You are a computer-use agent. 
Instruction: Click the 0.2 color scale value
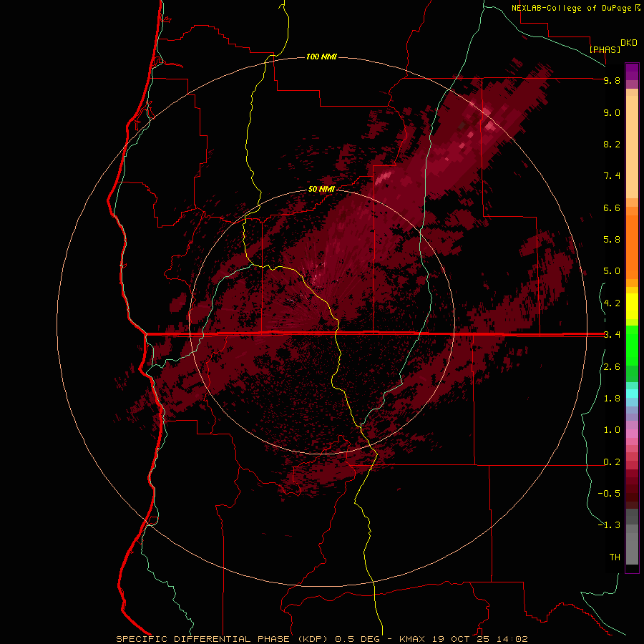tap(612, 462)
